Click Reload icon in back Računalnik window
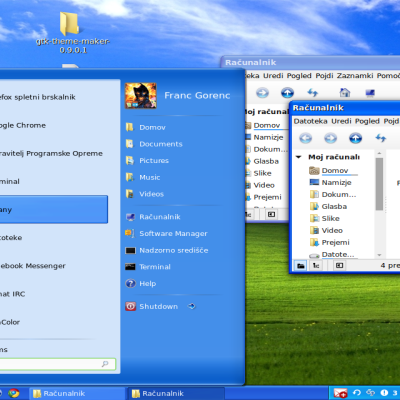The image size is (400, 400). (312, 93)
